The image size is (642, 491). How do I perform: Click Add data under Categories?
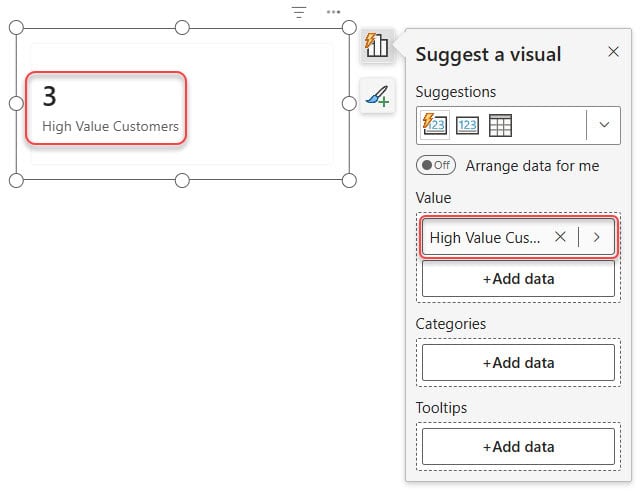518,363
